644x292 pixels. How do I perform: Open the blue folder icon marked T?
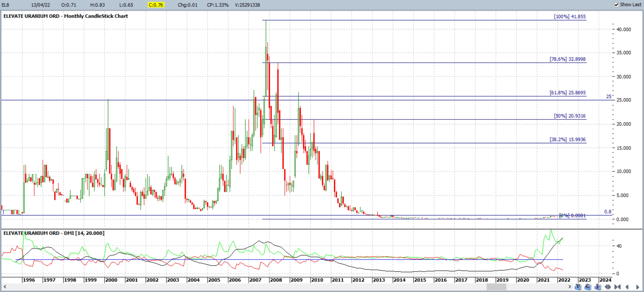(578, 287)
